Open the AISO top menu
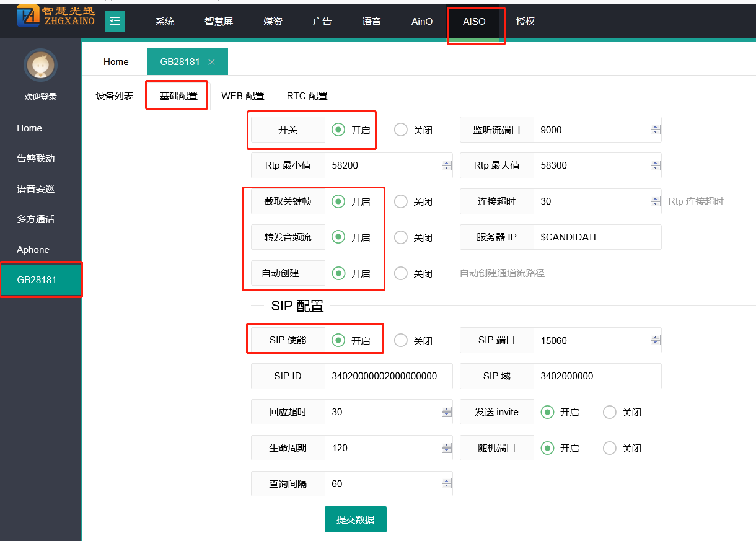756x541 pixels. (x=474, y=22)
